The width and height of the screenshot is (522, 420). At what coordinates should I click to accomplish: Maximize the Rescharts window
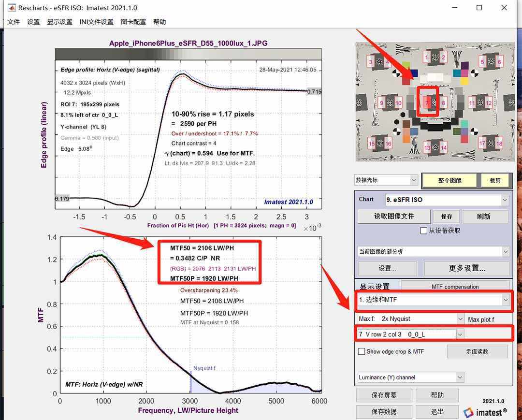coord(479,8)
